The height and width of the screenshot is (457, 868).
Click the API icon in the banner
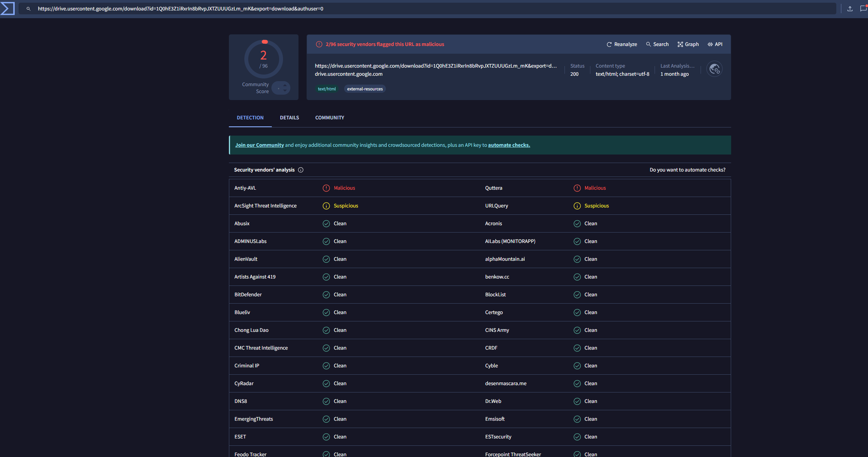[710, 44]
